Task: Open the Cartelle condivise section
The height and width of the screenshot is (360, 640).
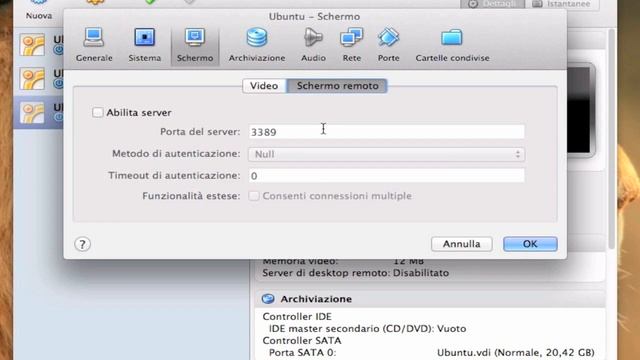Action: 452,45
